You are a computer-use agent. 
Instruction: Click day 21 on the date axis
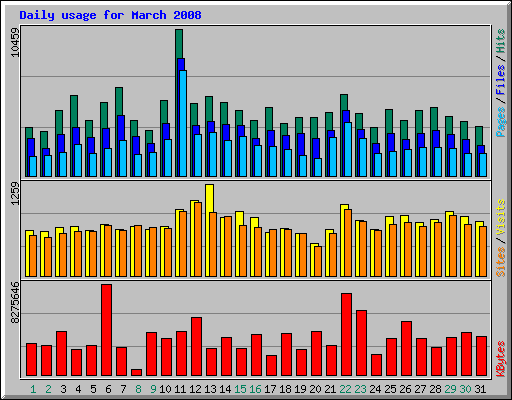330,389
